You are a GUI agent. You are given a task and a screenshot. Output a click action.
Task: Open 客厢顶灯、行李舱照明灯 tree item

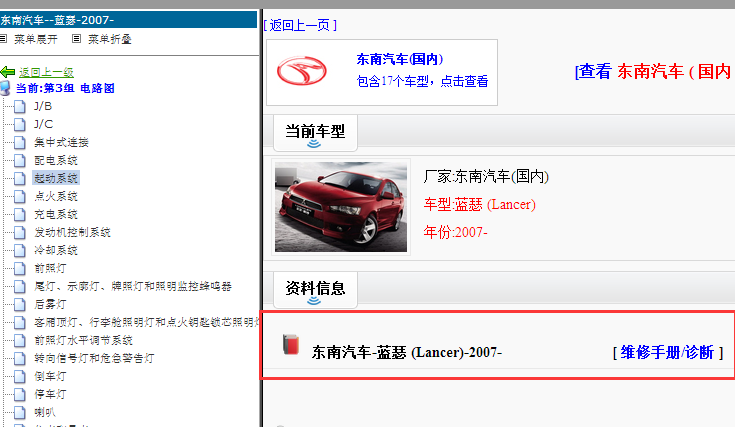tap(146, 322)
